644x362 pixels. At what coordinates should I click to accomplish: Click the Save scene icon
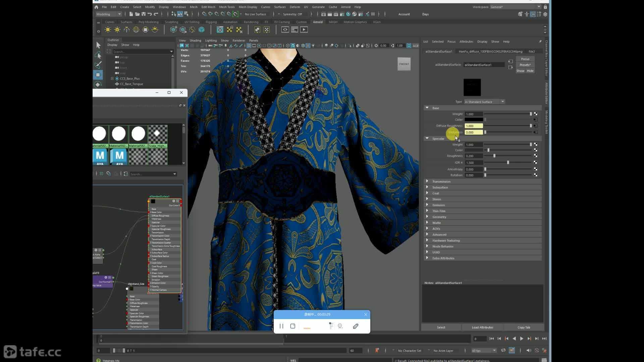(x=144, y=14)
